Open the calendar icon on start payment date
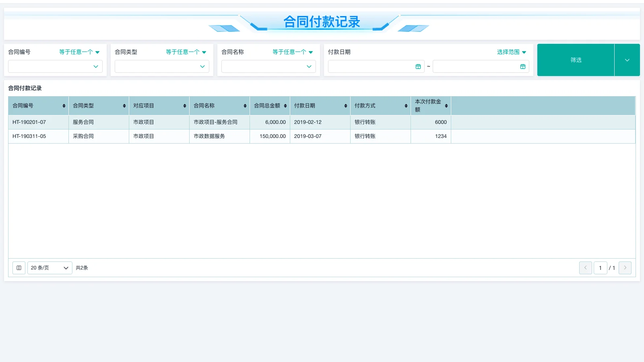 [x=418, y=66]
